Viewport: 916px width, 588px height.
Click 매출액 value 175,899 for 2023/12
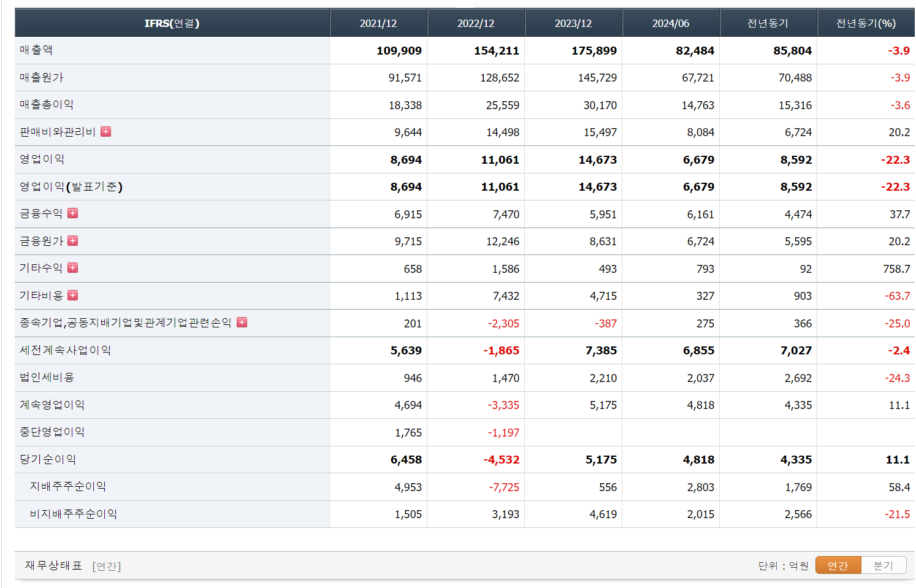click(594, 51)
